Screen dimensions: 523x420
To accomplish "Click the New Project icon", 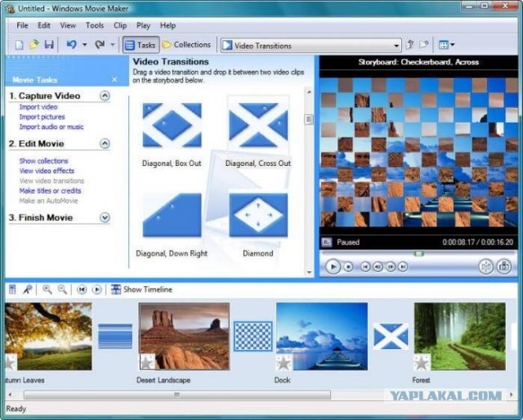I will [x=19, y=45].
